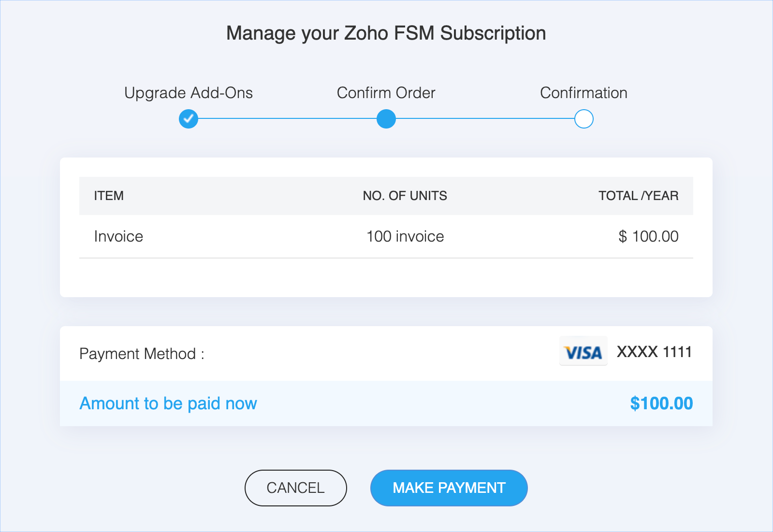
Task: Click the Payment Method label
Action: (142, 354)
